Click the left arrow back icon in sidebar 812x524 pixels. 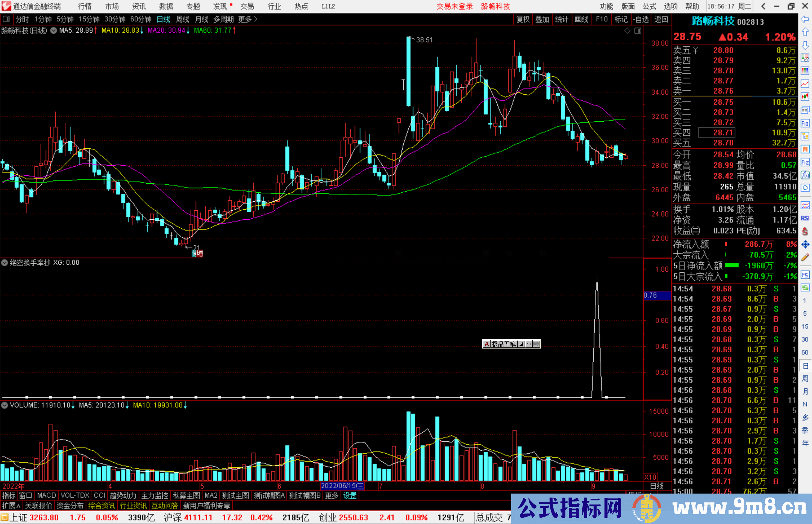805,19
